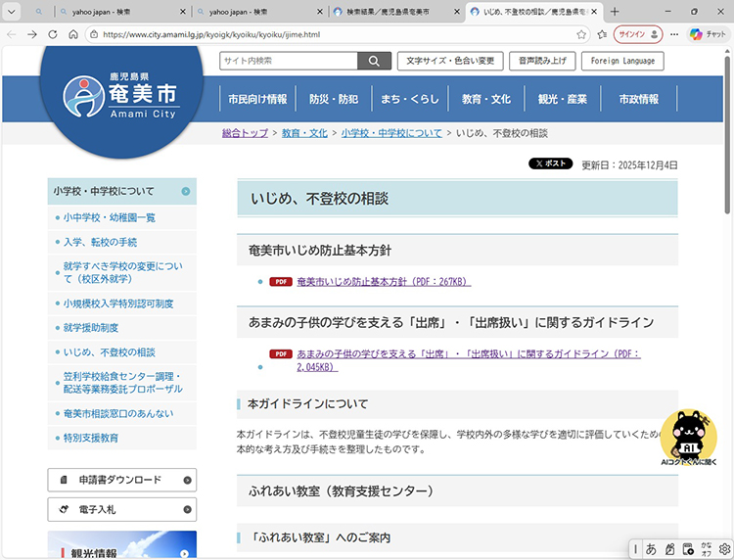Select the 教育・文化 navigation menu
734x560 pixels.
[486, 99]
